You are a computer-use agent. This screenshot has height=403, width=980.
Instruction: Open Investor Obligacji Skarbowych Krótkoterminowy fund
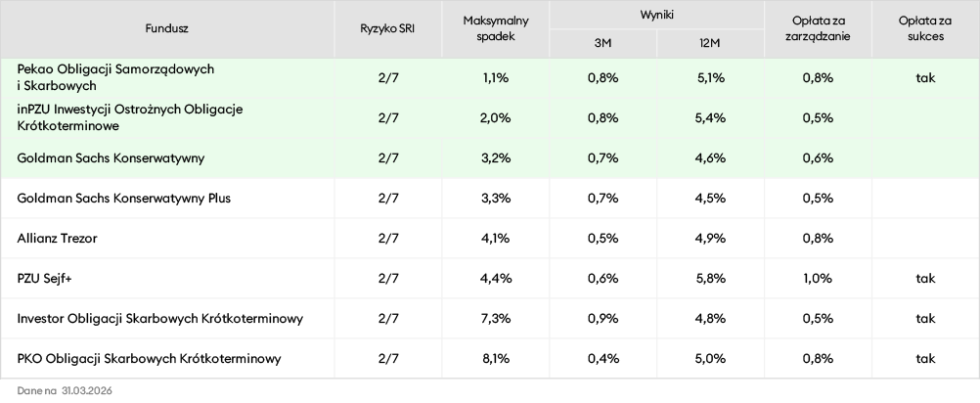[160, 319]
